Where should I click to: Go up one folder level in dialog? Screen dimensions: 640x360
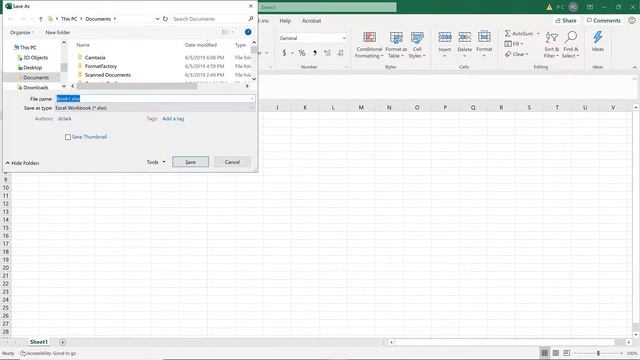coord(41,19)
